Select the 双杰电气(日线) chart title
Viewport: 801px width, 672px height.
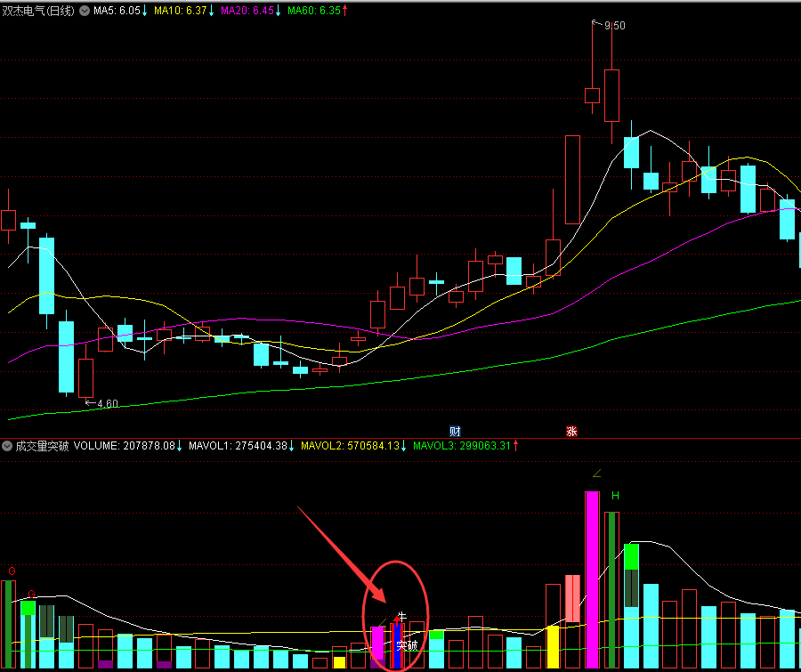coord(38,10)
